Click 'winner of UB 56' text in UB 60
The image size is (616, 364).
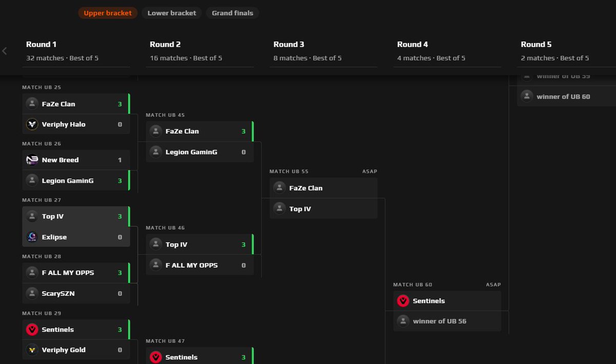pyautogui.click(x=439, y=321)
